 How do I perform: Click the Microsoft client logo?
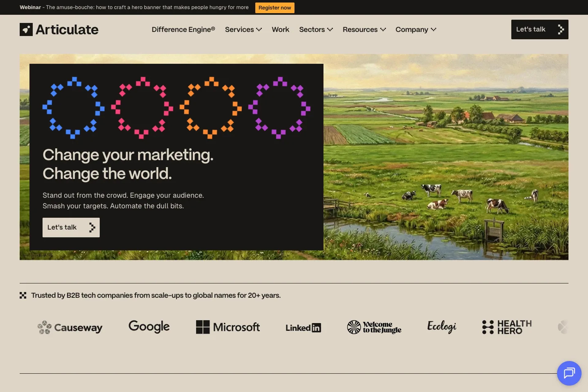tap(228, 327)
